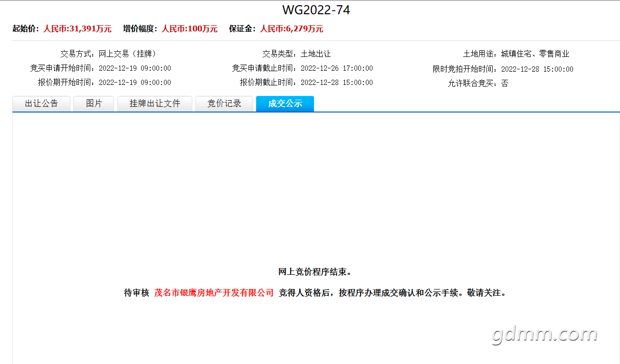Click the 报价期开始时间 date value
The image size is (620, 364).
[134, 83]
